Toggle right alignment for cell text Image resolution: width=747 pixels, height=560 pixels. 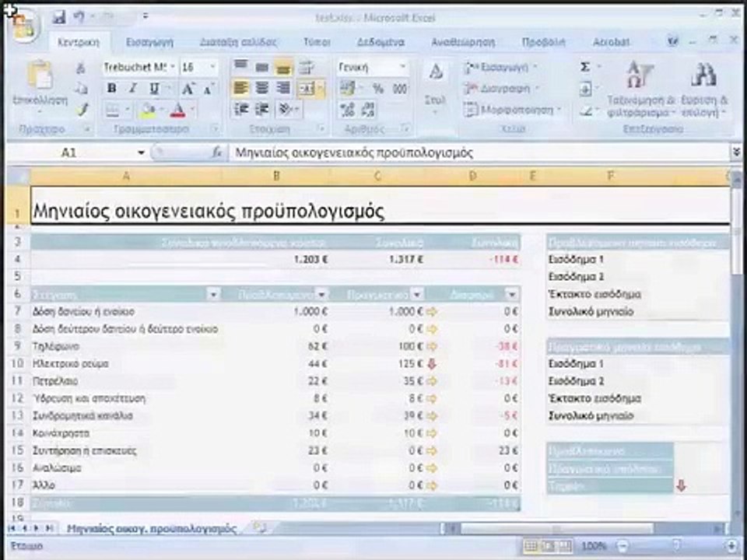[x=283, y=88]
